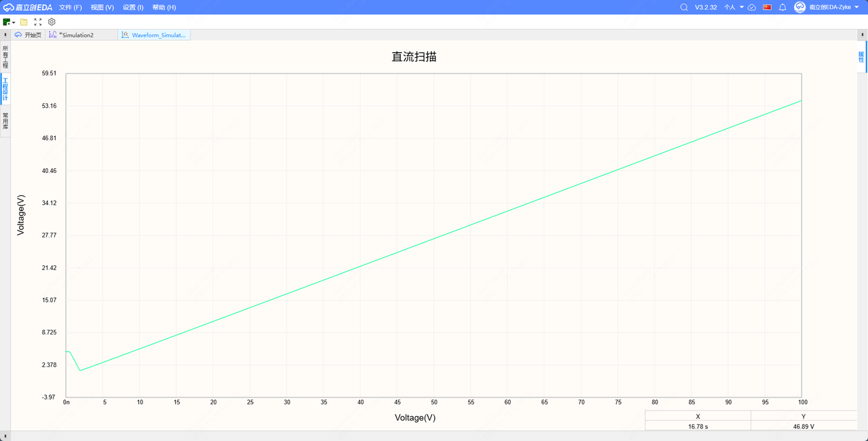Toggle the left panel pin icon
This screenshot has width=868, height=441.
click(5, 34)
